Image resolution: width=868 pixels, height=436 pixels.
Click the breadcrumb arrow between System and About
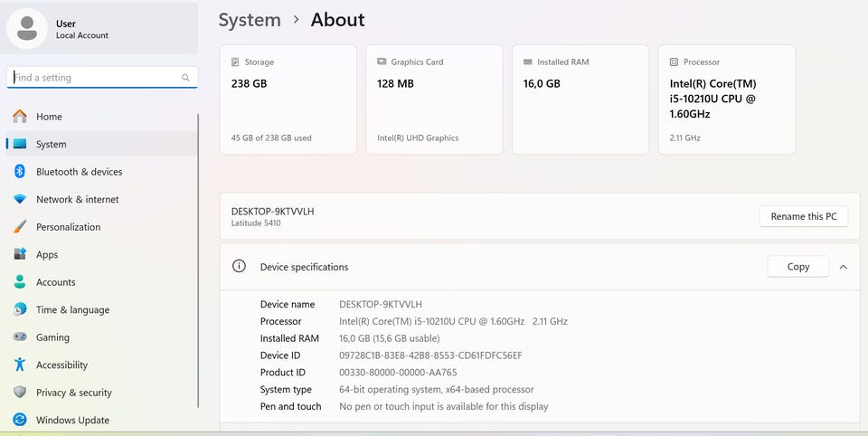click(297, 20)
